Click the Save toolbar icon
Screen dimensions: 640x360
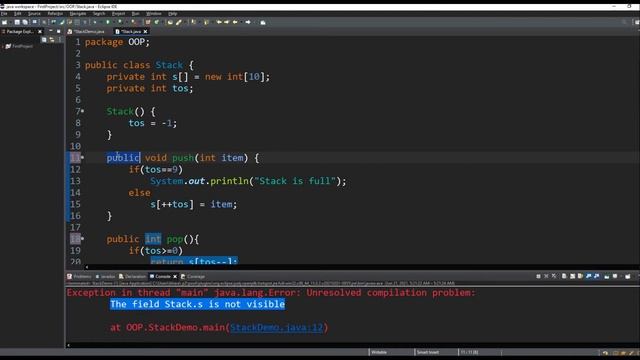17,22
